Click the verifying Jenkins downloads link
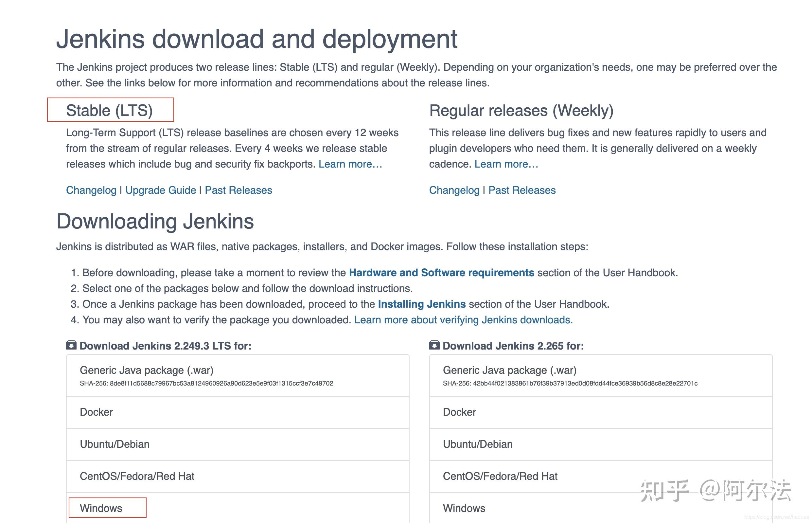The width and height of the screenshot is (812, 523). 463,319
